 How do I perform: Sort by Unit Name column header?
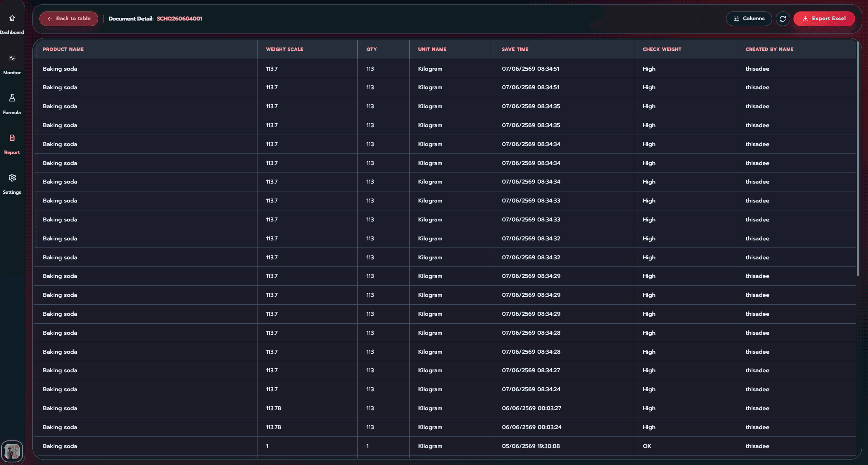(x=432, y=49)
